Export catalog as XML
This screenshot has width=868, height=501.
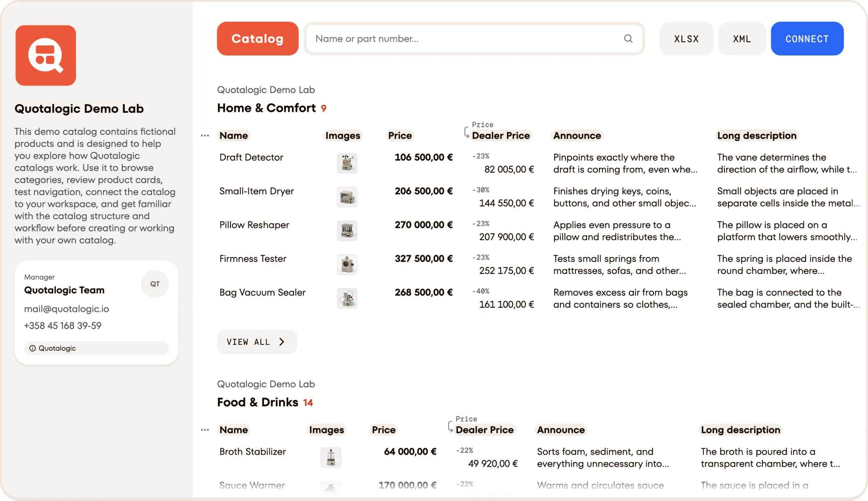coord(742,39)
